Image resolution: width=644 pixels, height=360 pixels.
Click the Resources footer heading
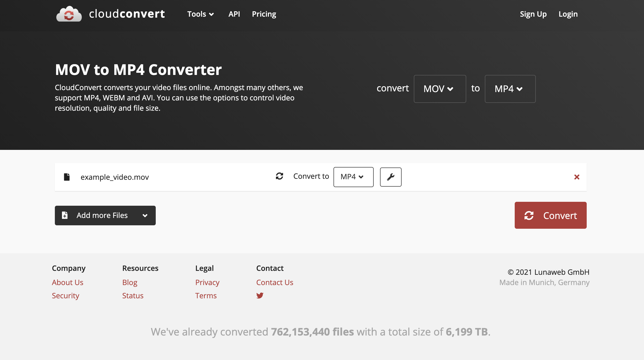pos(140,268)
